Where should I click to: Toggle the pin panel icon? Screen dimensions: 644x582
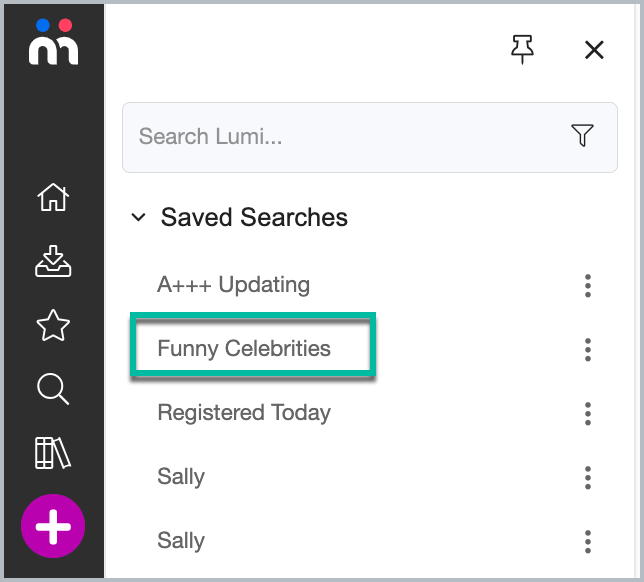(x=522, y=50)
